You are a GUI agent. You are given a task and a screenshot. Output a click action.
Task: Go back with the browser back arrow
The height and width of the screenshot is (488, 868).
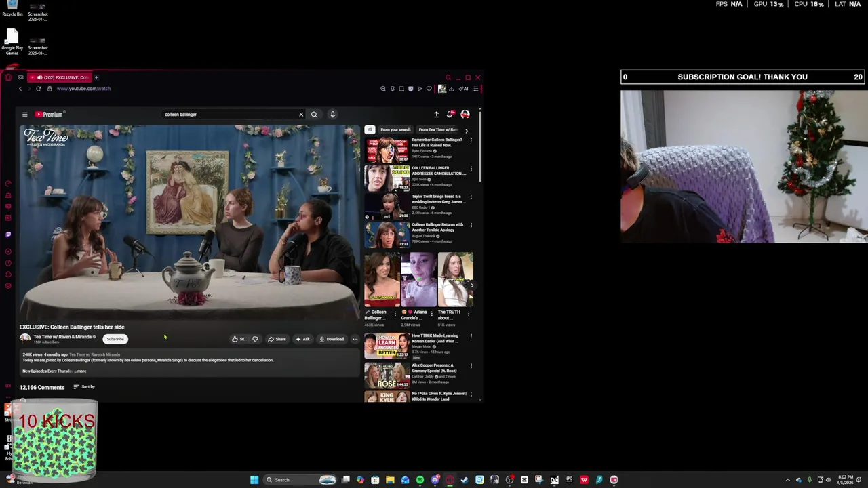tap(20, 89)
